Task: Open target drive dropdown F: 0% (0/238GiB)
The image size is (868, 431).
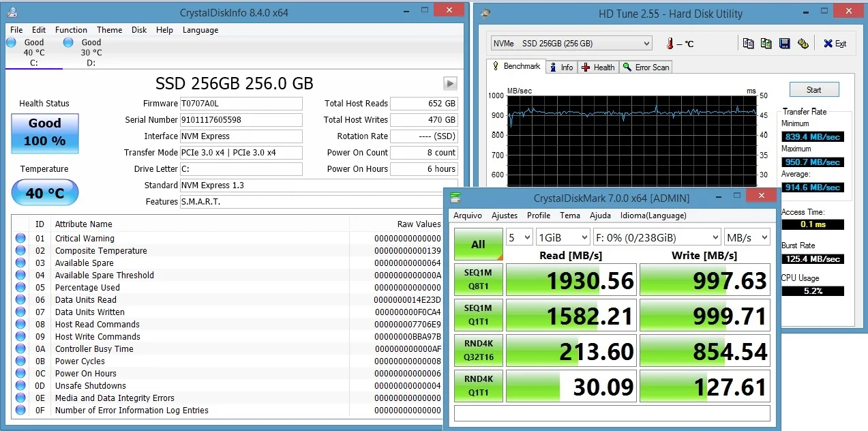Action: (657, 237)
